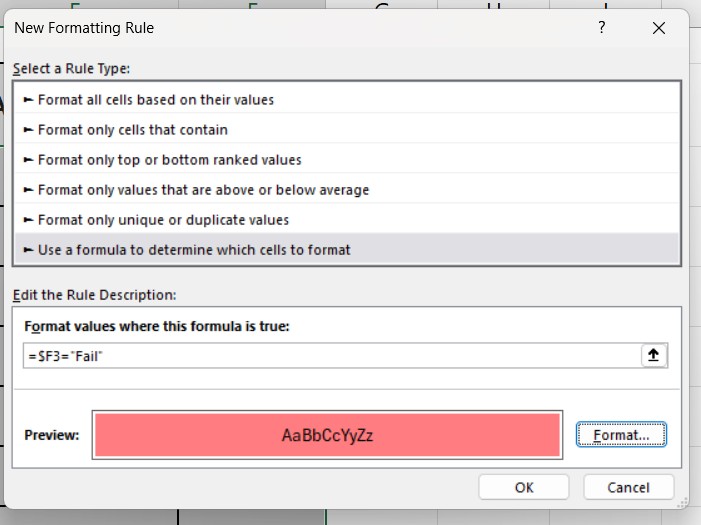This screenshot has width=701, height=525.
Task: Click 'Format values where this formula is true' label
Action: coord(155,326)
